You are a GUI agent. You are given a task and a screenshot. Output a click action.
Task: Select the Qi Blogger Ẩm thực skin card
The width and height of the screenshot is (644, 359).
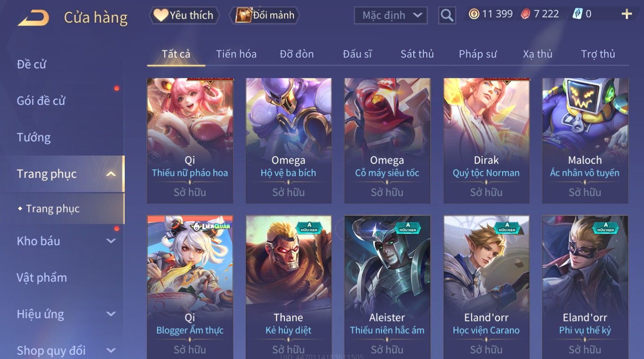(190, 287)
